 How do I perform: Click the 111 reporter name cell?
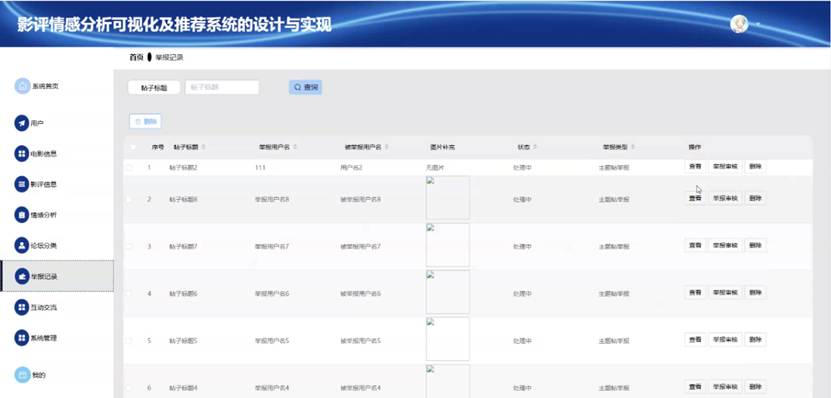tap(260, 167)
